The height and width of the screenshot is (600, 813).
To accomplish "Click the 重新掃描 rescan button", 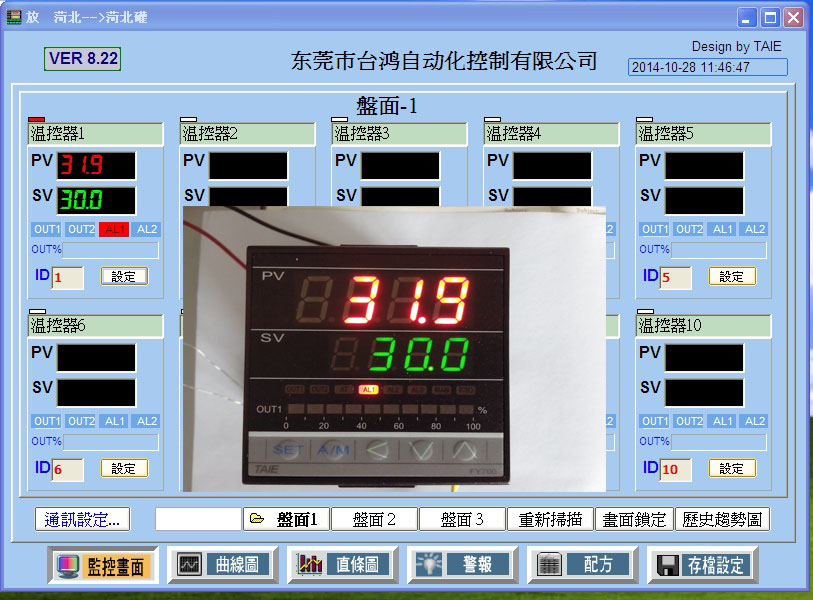I will [550, 519].
